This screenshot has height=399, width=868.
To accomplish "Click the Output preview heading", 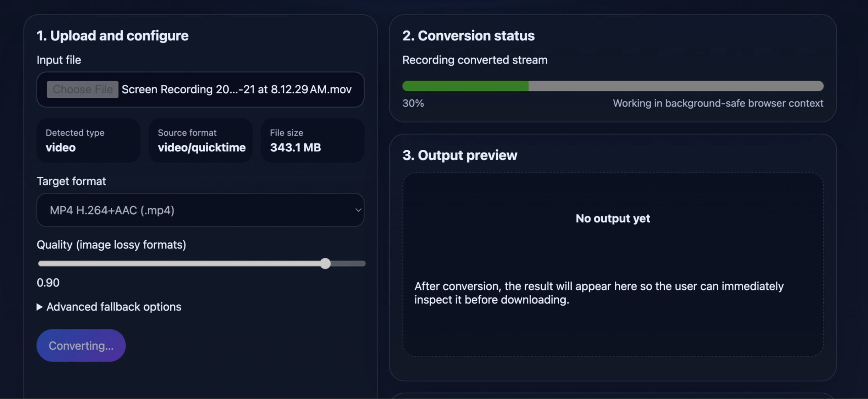I will click(459, 155).
